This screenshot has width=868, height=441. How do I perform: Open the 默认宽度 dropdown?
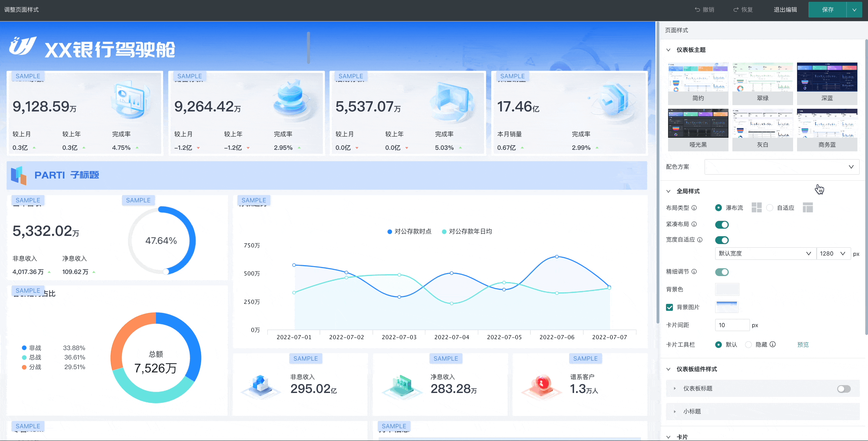coord(766,253)
